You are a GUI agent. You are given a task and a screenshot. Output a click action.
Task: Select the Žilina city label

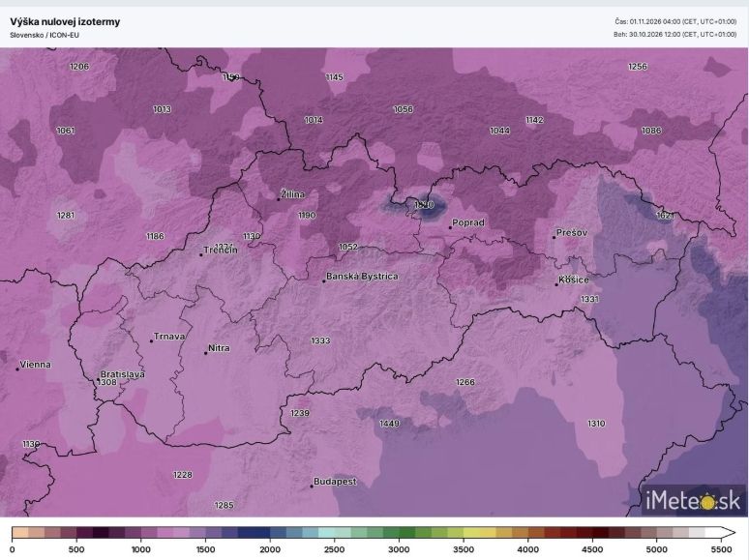(292, 194)
